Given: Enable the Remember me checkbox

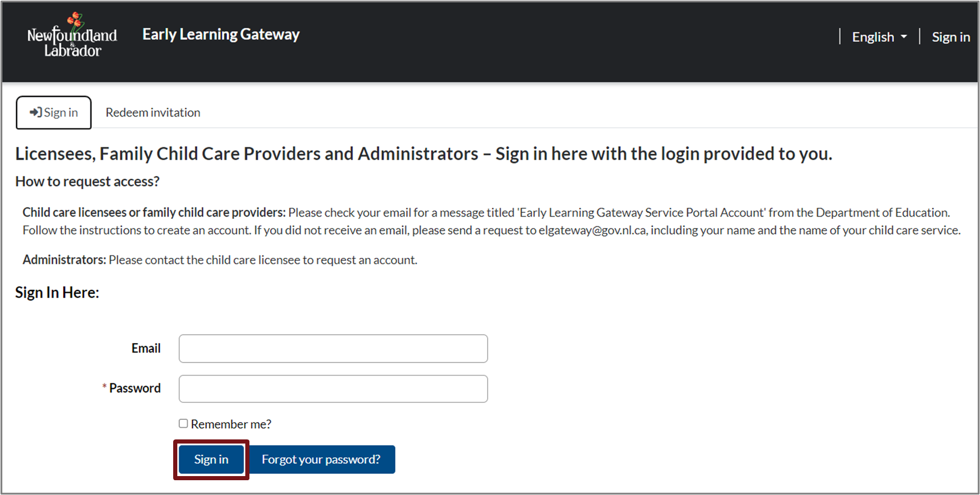Looking at the screenshot, I should point(183,423).
